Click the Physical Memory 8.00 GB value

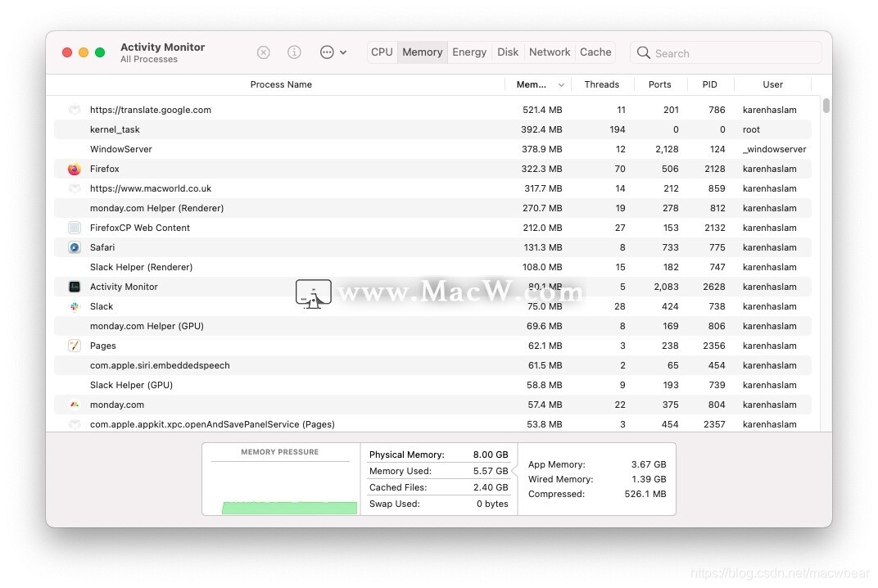[491, 455]
